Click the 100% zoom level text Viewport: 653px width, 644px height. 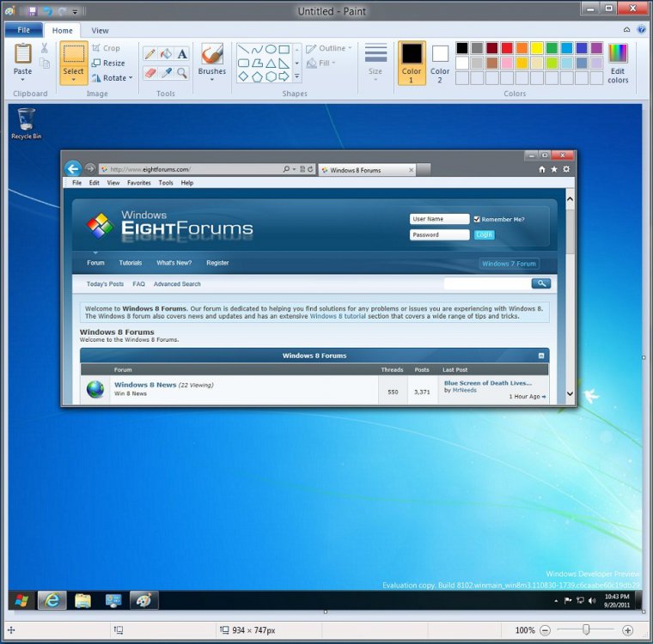[x=525, y=630]
